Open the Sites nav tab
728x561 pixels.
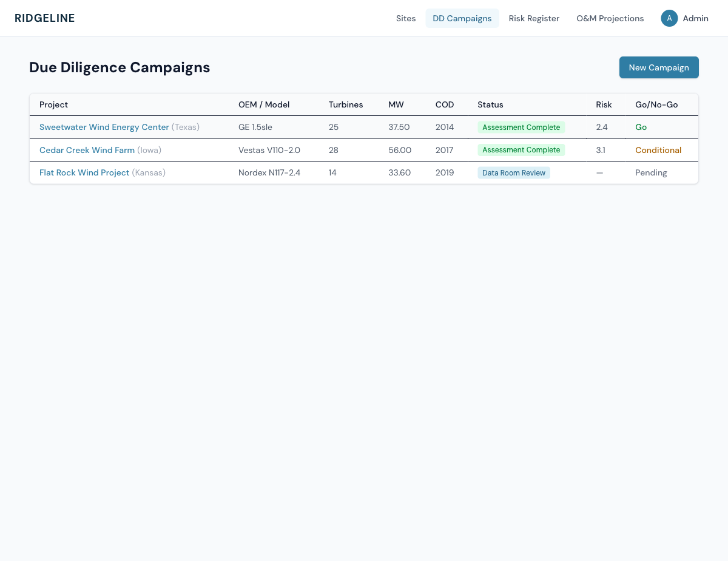click(406, 18)
